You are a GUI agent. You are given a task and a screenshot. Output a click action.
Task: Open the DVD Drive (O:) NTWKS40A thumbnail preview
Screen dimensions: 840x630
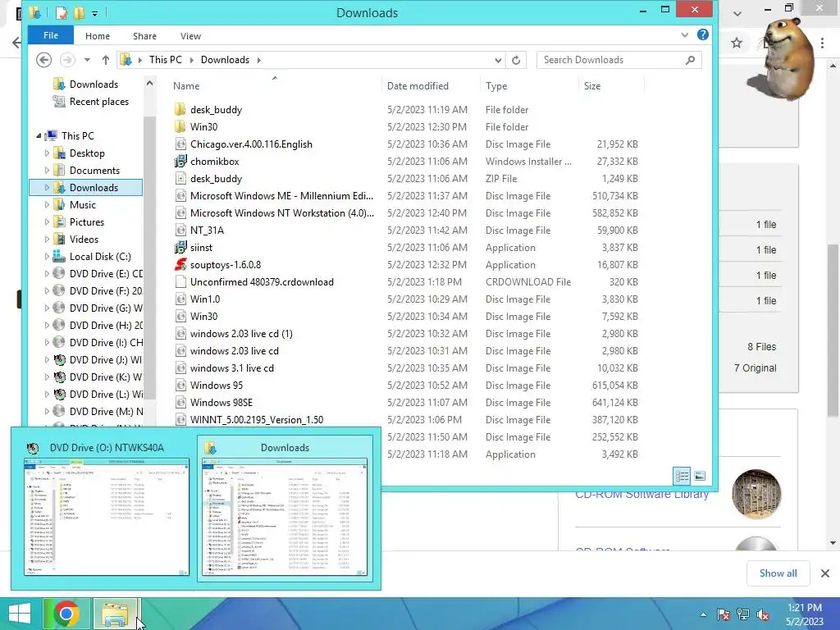point(107,509)
